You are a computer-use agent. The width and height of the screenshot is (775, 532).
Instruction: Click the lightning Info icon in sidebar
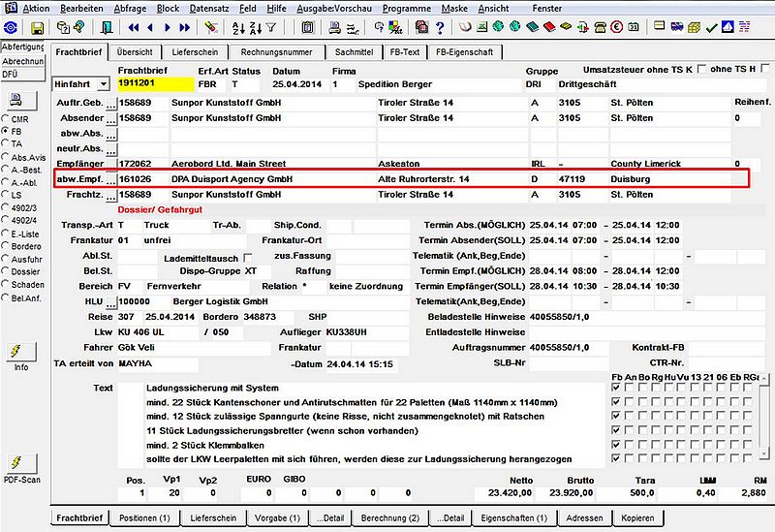pos(21,352)
